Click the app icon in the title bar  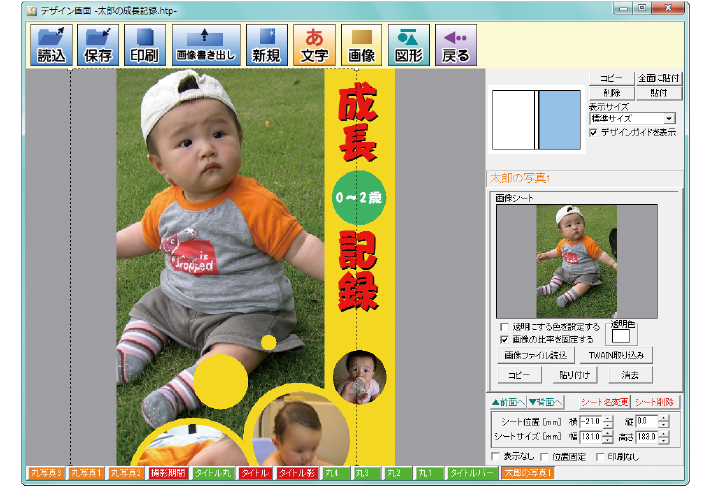click(x=31, y=10)
